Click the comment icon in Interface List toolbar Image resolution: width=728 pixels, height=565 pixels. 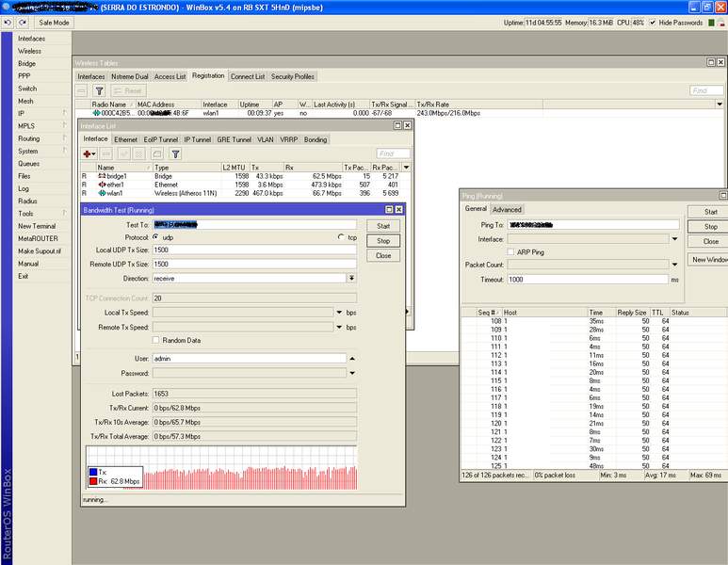[156, 153]
